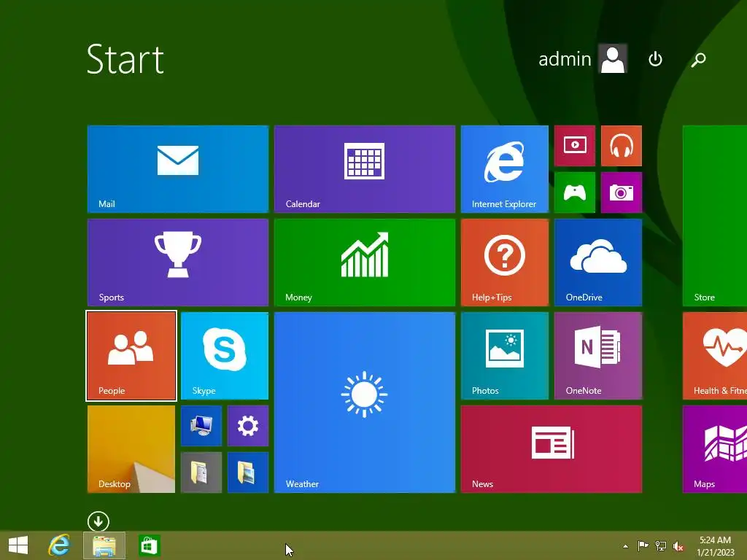The image size is (747, 560).
Task: Open File Explorer from the taskbar
Action: click(104, 545)
